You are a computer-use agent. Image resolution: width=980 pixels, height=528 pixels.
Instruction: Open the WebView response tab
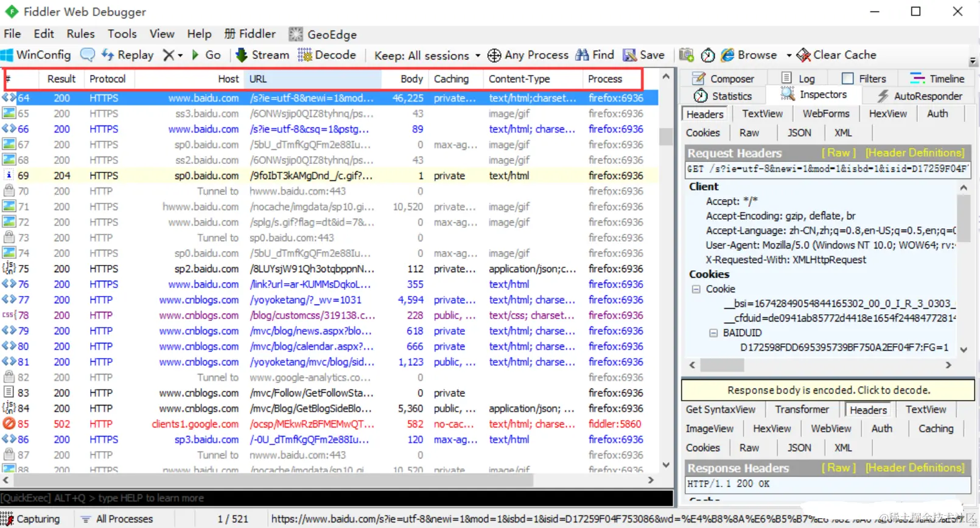[x=831, y=429]
